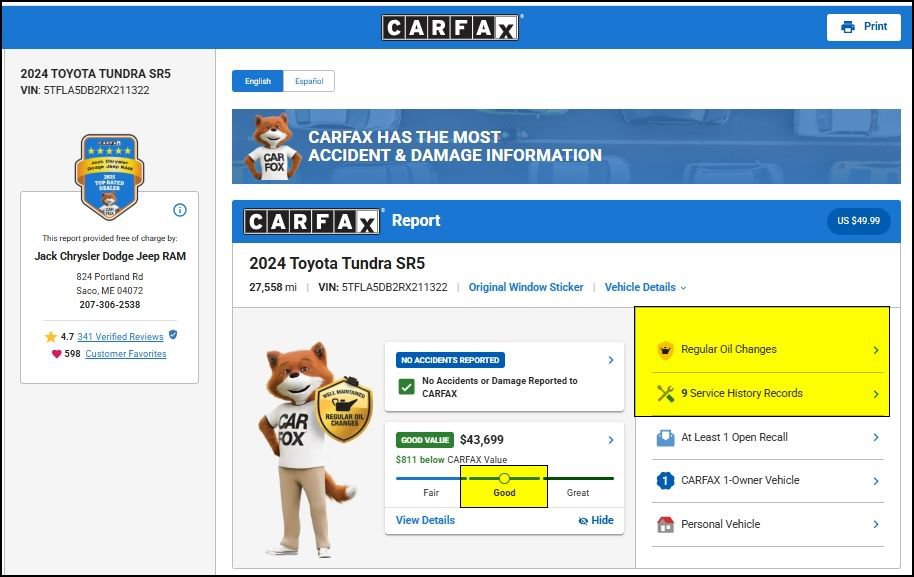914x577 pixels.
Task: Click 824 Portland Rd address line
Action: (x=110, y=276)
